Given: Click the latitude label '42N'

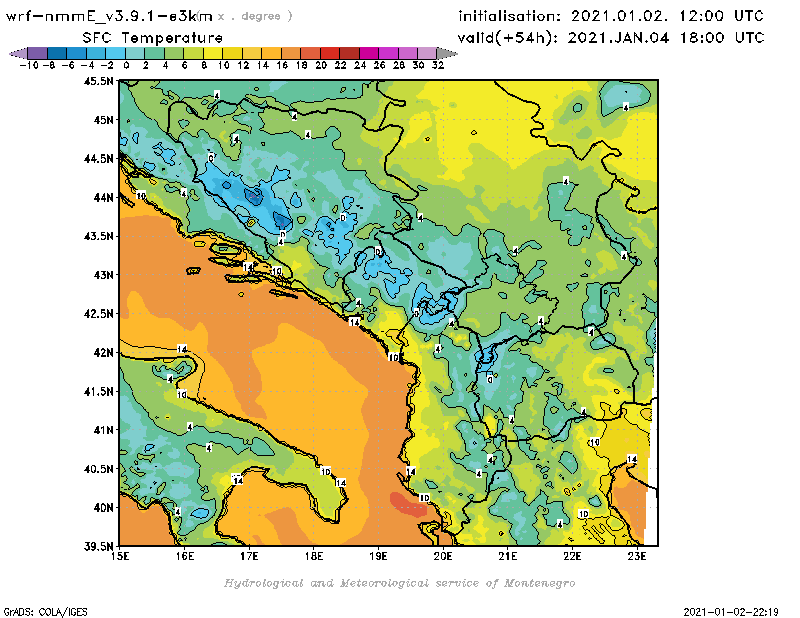Looking at the screenshot, I should pyautogui.click(x=103, y=353).
